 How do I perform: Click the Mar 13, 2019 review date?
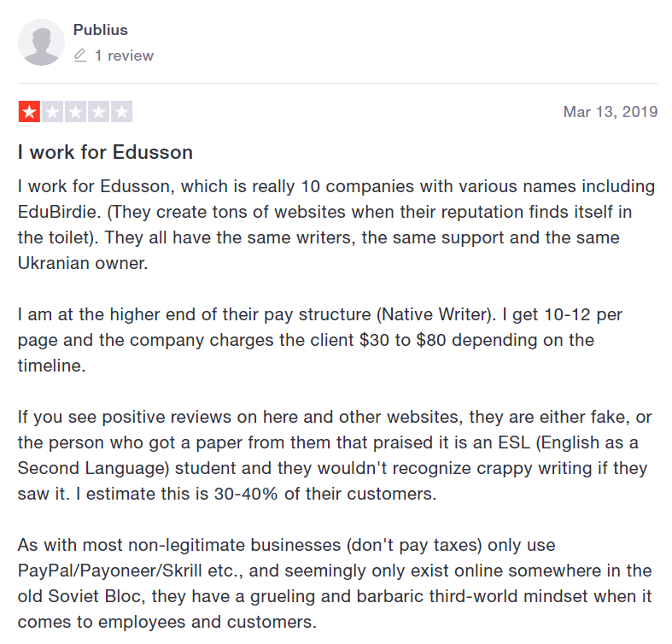(611, 112)
